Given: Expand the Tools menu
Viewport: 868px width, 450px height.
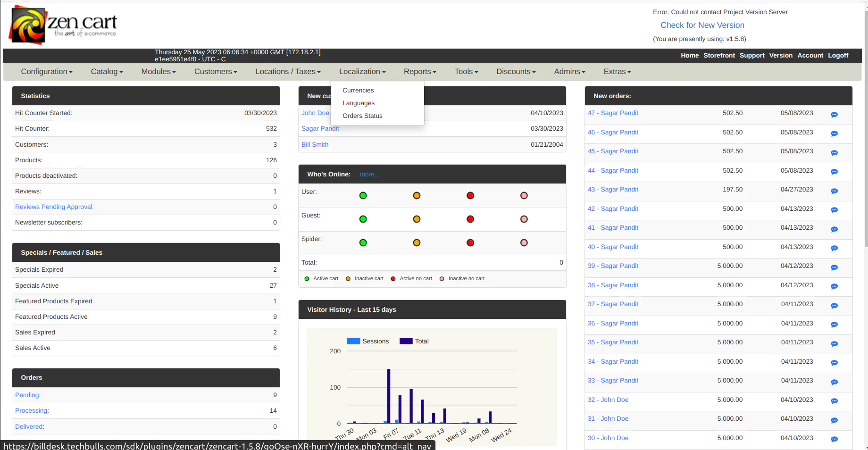Looking at the screenshot, I should click(467, 71).
